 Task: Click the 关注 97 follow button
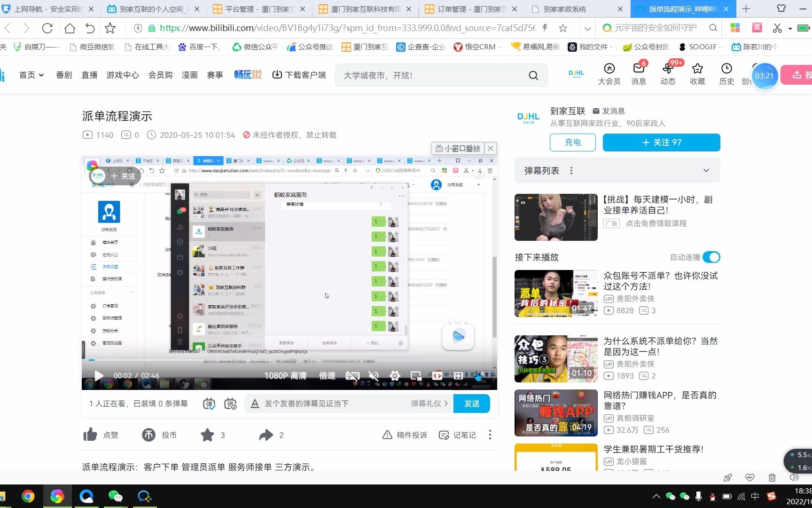click(x=661, y=143)
